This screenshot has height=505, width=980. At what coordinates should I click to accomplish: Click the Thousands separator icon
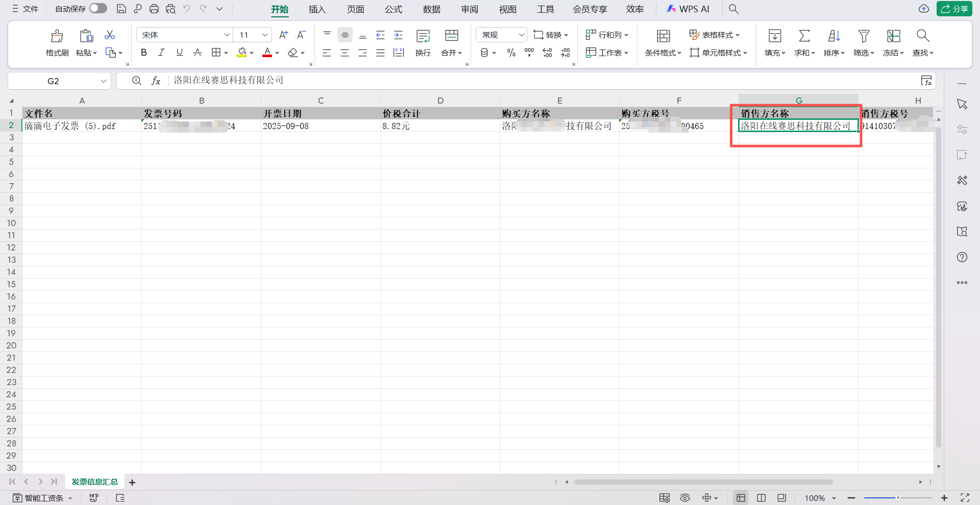[529, 53]
